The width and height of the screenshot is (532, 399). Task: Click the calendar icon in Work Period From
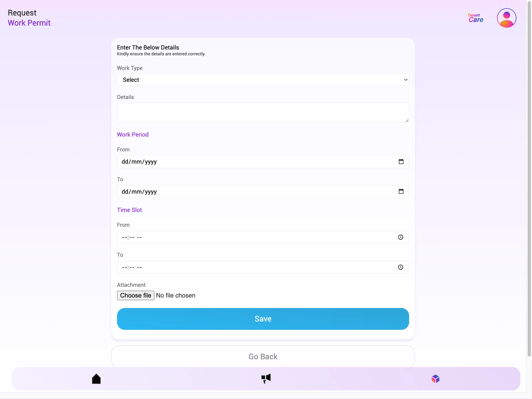(401, 161)
